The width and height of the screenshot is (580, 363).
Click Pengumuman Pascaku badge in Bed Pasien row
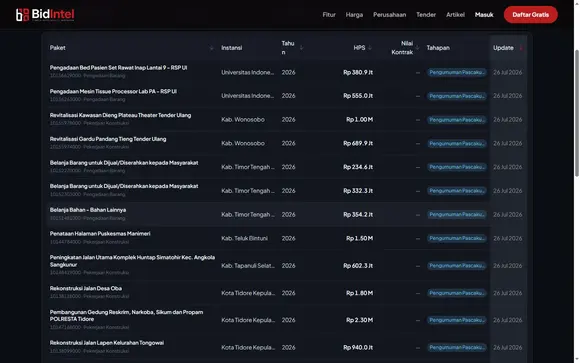[456, 72]
